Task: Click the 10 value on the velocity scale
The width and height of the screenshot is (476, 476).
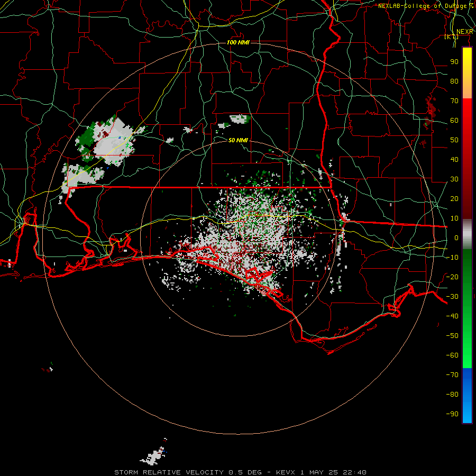Action: (454, 218)
